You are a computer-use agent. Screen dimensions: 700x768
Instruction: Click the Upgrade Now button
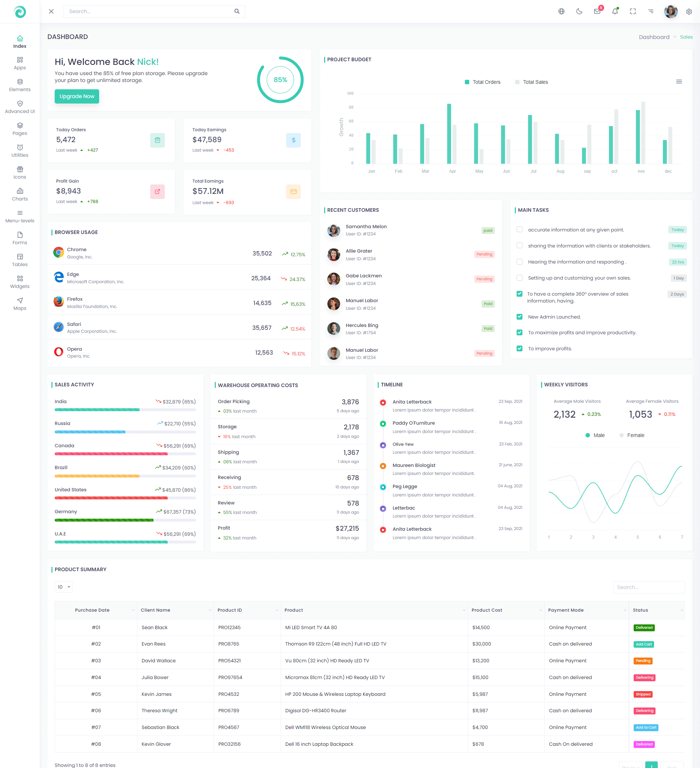tap(77, 96)
